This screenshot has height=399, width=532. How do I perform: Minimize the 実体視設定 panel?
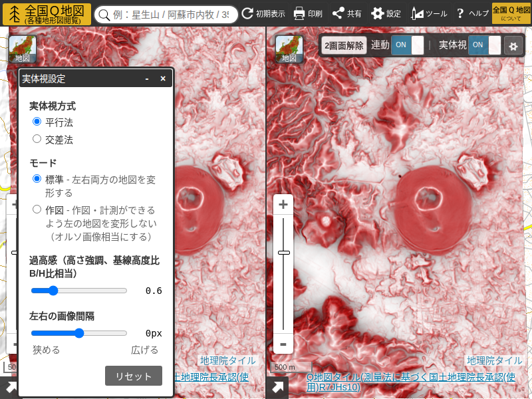(x=147, y=78)
